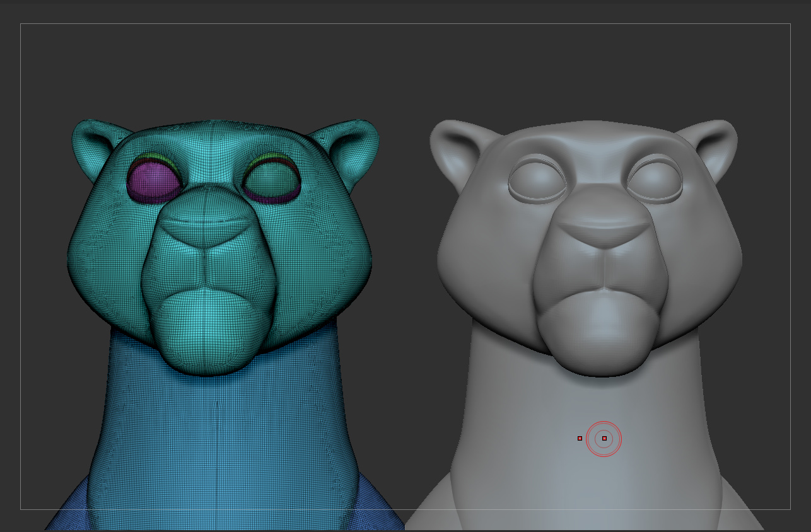
Task: Click the green-tinted eye on the wireframe model
Action: (x=271, y=179)
